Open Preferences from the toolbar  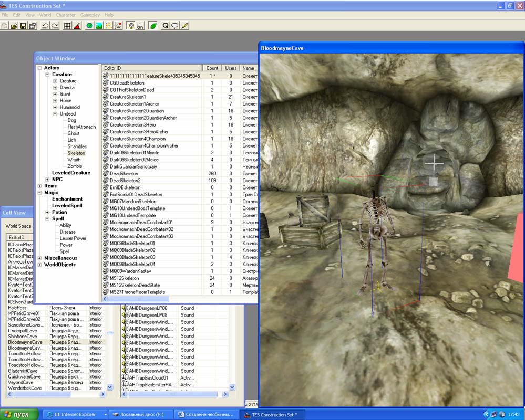pos(33,26)
